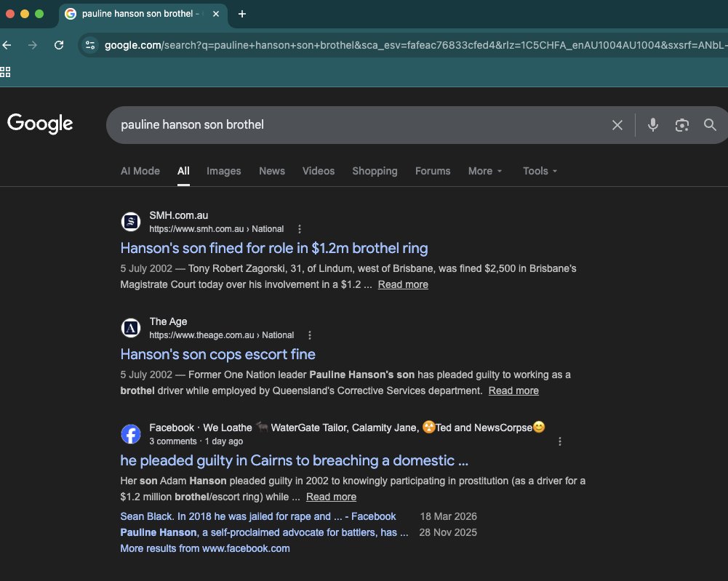Click smh.com.au › National breadcrumb

216,229
